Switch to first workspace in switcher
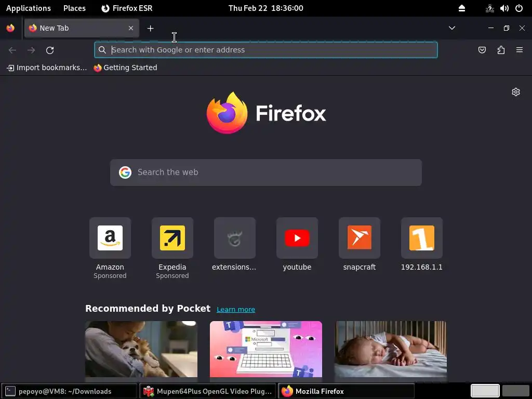 coord(485,391)
